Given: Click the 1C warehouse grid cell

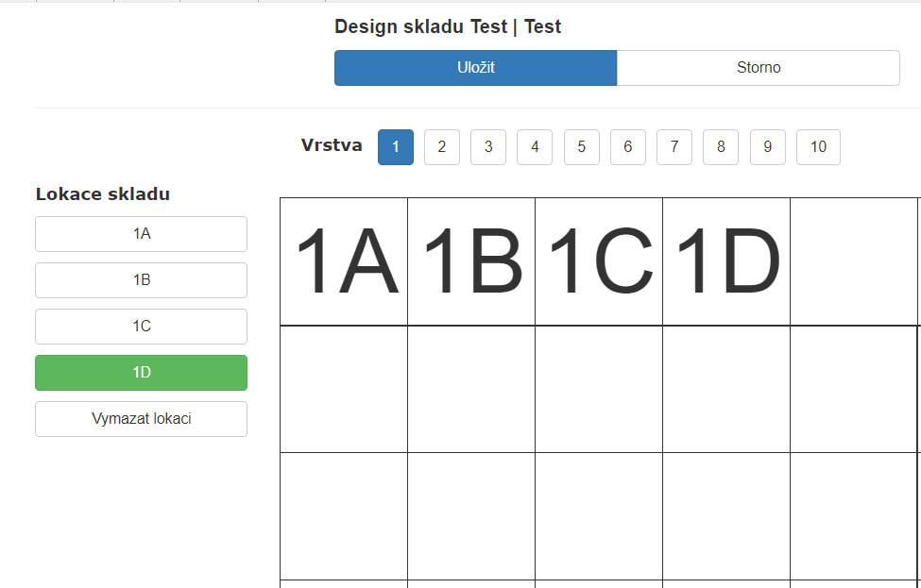Looking at the screenshot, I should coord(599,261).
